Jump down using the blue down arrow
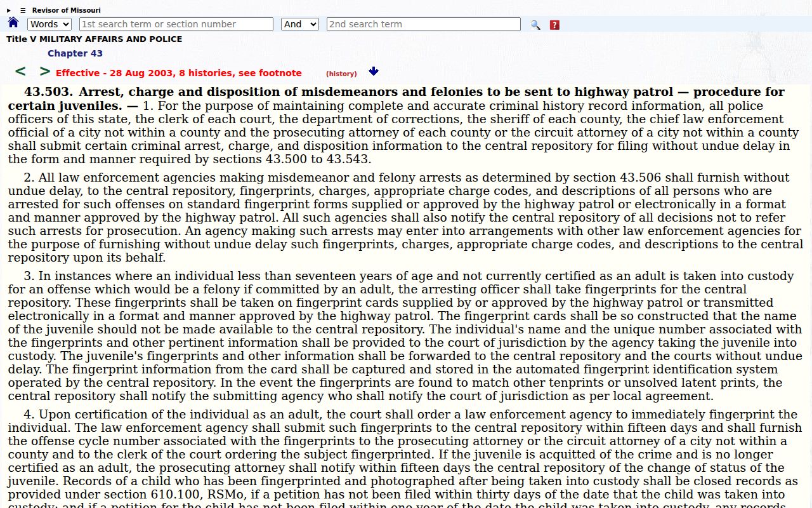 (x=374, y=71)
